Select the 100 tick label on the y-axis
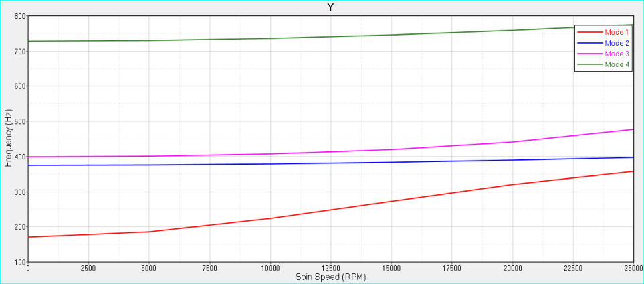Image resolution: width=644 pixels, height=284 pixels. [19, 262]
